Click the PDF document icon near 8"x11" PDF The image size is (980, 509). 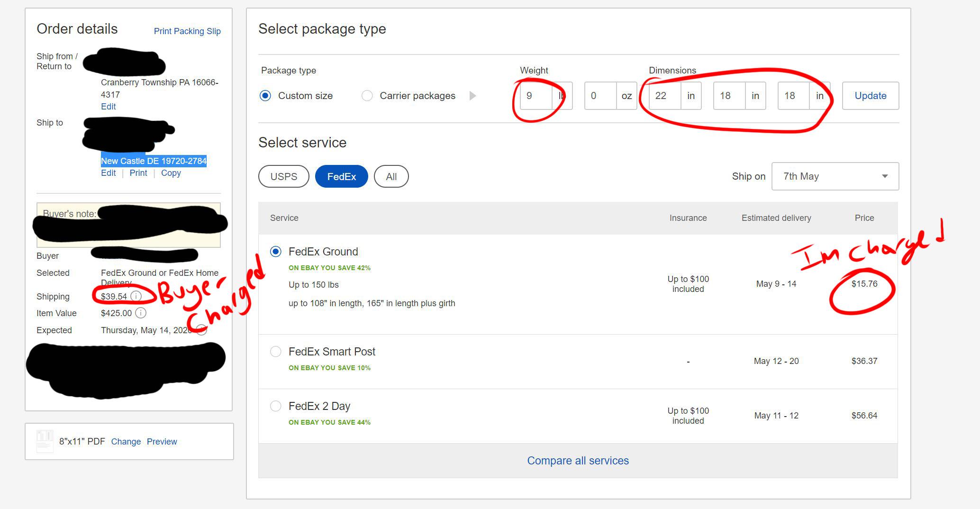click(x=45, y=441)
